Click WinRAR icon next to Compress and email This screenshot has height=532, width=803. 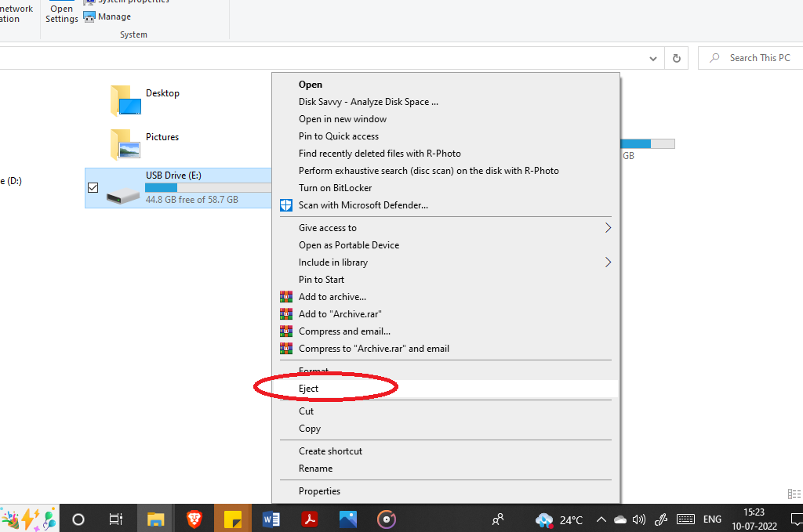pyautogui.click(x=285, y=331)
